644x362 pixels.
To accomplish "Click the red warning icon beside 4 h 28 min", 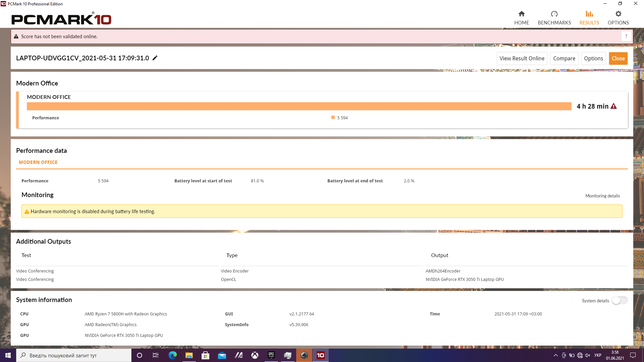I will click(613, 106).
